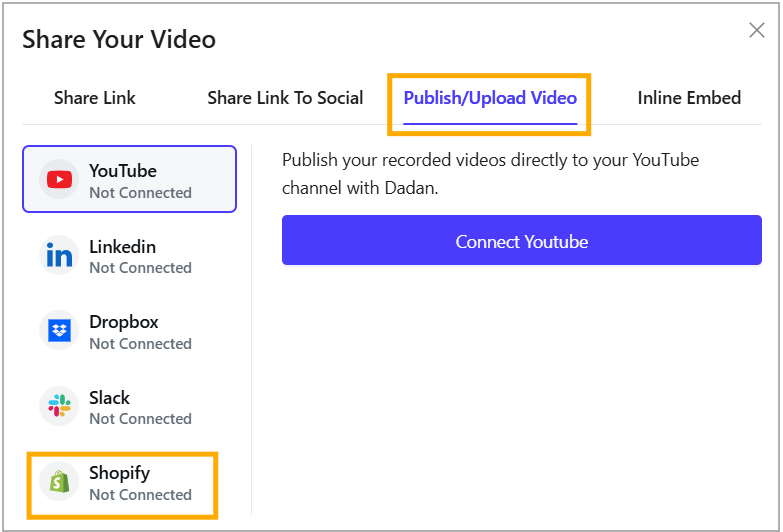Screen dimensions: 783x532
Task: Click the Dropbox logo icon
Action: click(x=59, y=331)
